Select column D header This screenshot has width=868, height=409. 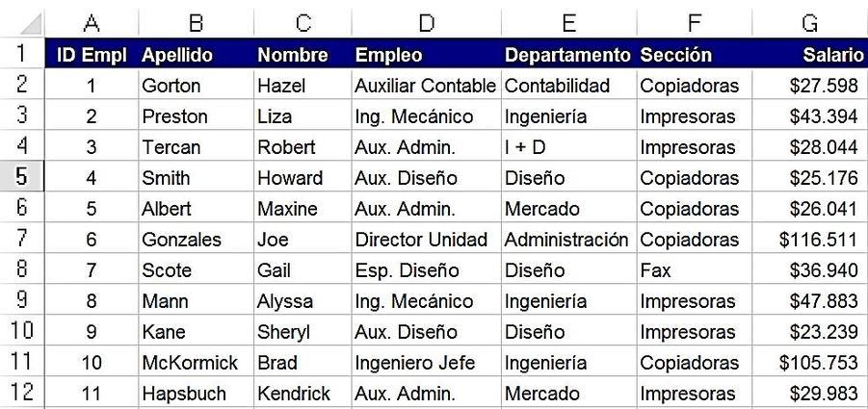[426, 23]
